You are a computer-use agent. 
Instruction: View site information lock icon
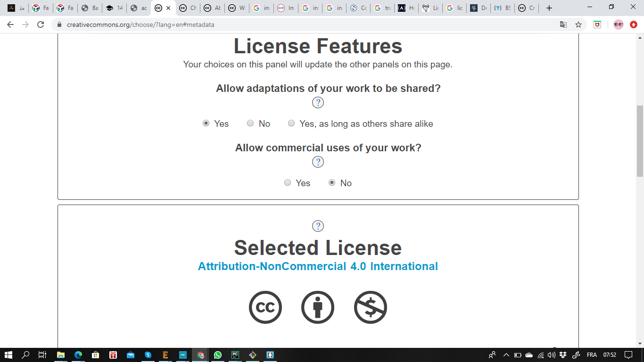[x=59, y=25]
